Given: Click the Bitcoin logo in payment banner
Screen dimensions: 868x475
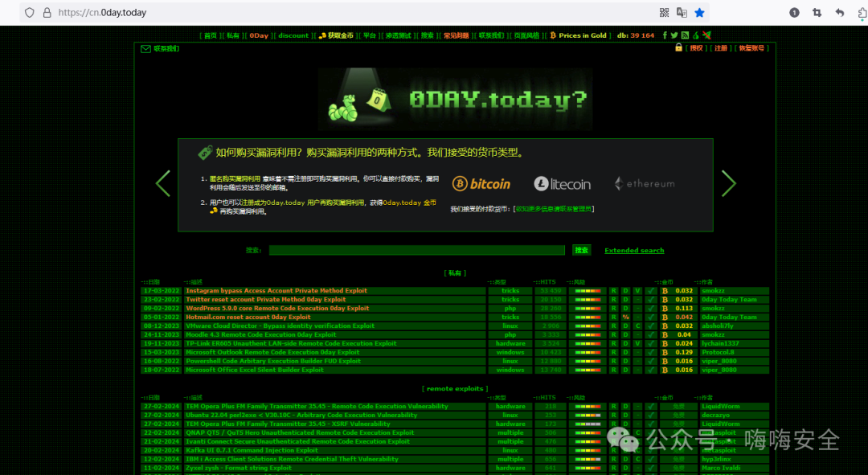Looking at the screenshot, I should [x=481, y=184].
